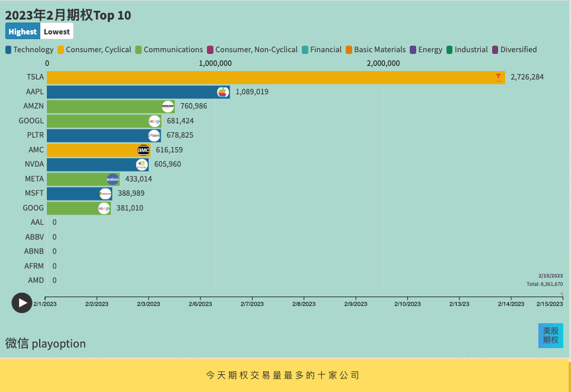Jump to 2/13/23 on the timeline
This screenshot has width=571, height=392.
click(459, 304)
